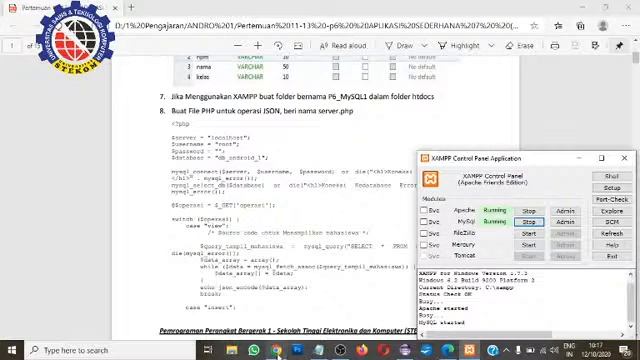640x360 pixels.
Task: Start the FileZilla module
Action: point(529,233)
